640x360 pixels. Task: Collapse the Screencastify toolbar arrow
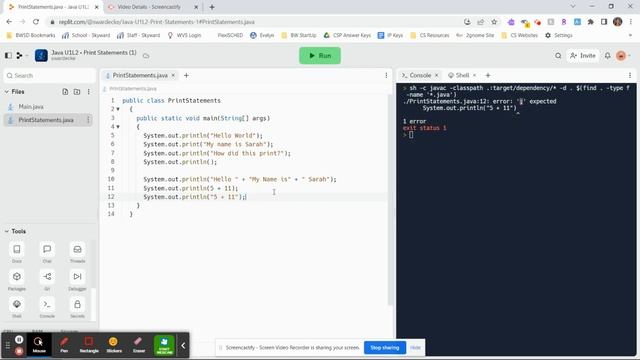[x=183, y=345]
